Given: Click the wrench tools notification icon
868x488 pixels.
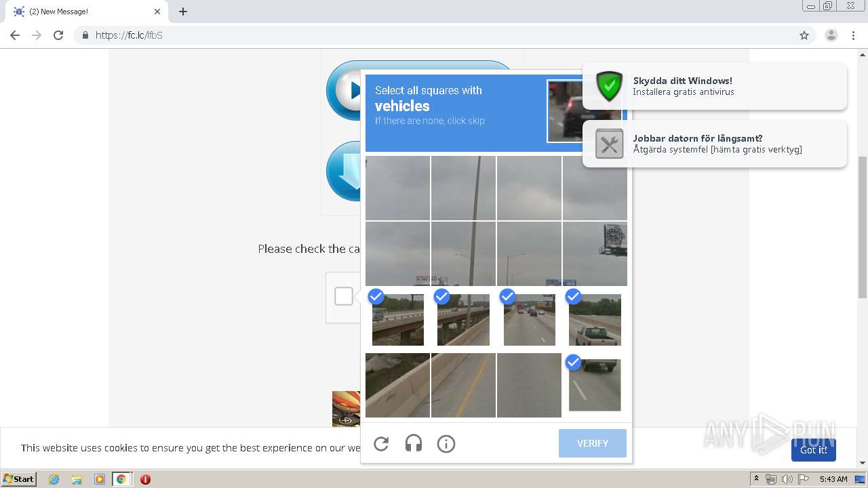Looking at the screenshot, I should [x=609, y=144].
